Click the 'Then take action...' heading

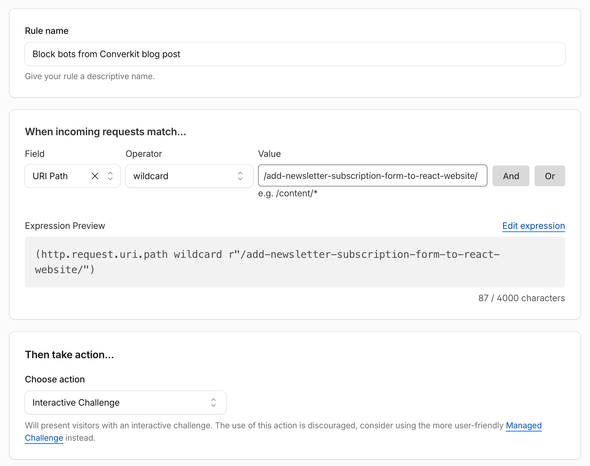tap(69, 355)
